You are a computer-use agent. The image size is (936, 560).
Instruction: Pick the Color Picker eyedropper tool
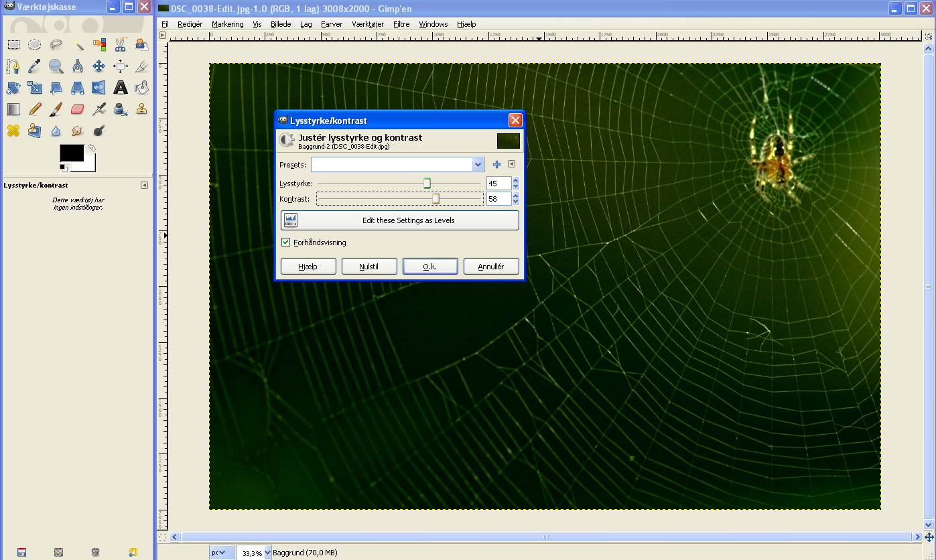(34, 66)
